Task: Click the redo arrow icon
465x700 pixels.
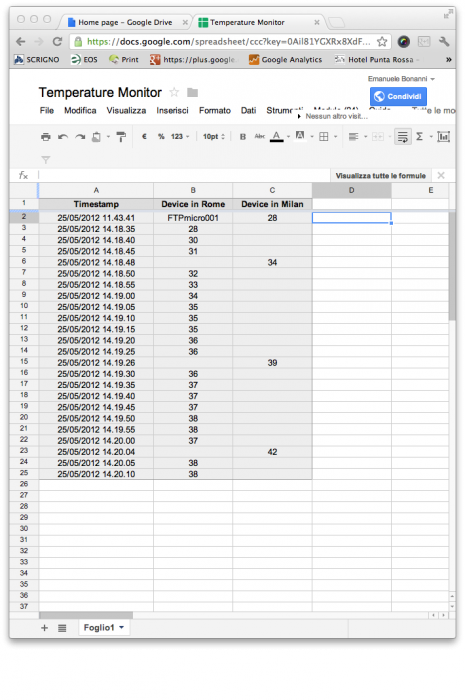Action: 80,137
